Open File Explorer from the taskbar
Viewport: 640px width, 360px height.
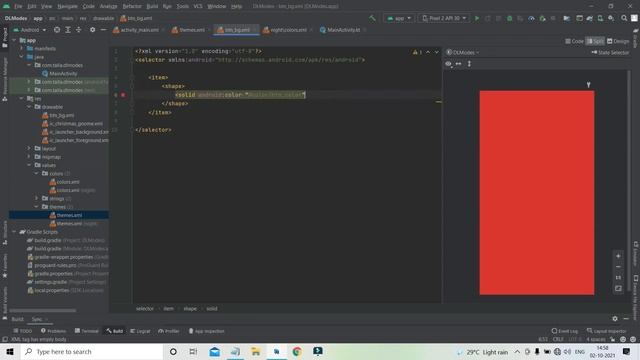click(x=256, y=351)
